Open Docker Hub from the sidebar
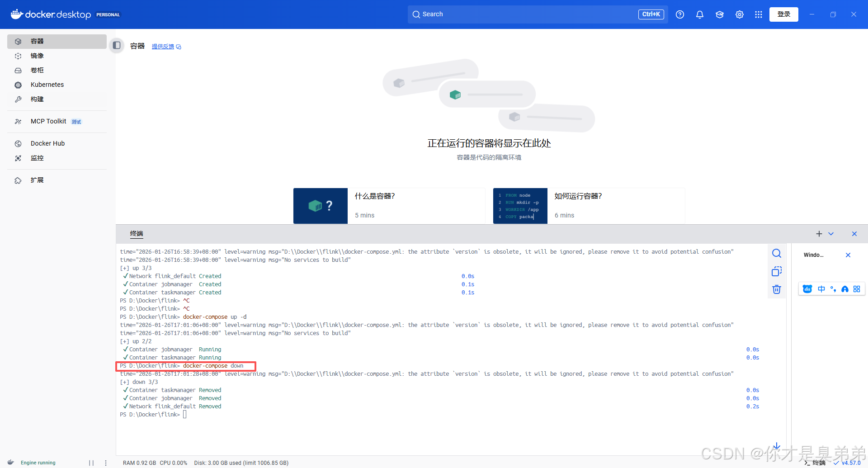This screenshot has width=868, height=468. pyautogui.click(x=57, y=143)
